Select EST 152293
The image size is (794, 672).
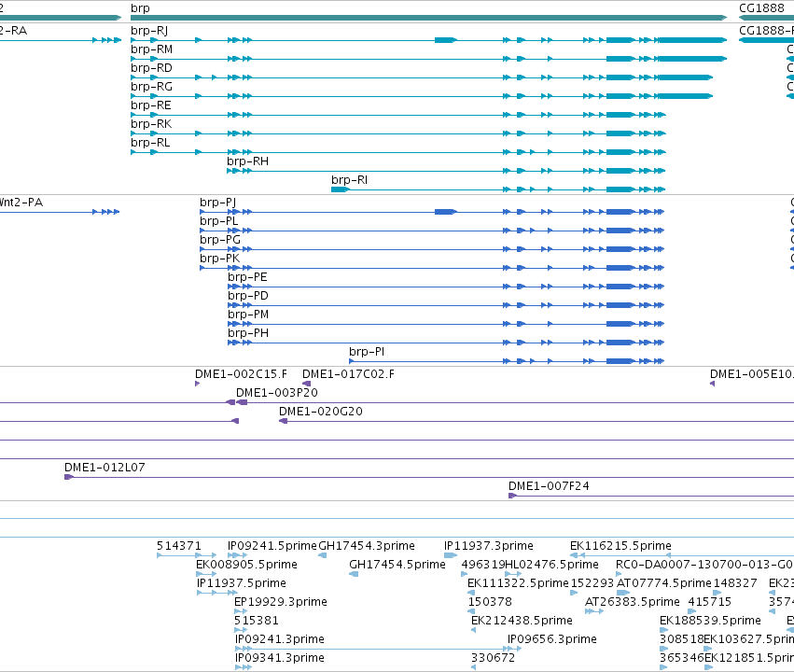(592, 583)
